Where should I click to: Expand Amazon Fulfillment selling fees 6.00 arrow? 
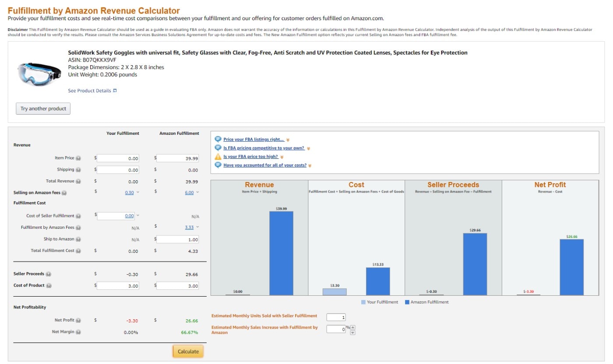pos(197,192)
